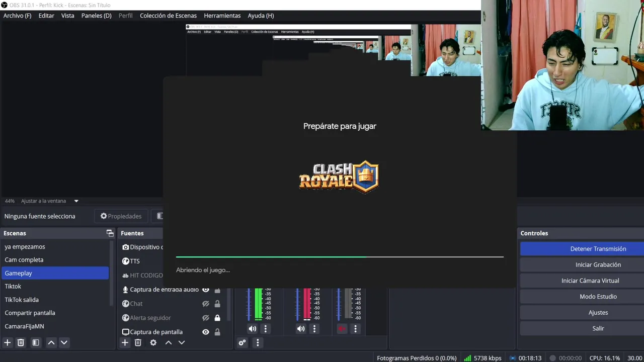Start recording with Iniciar Grabación
The height and width of the screenshot is (362, 644).
coord(581,265)
